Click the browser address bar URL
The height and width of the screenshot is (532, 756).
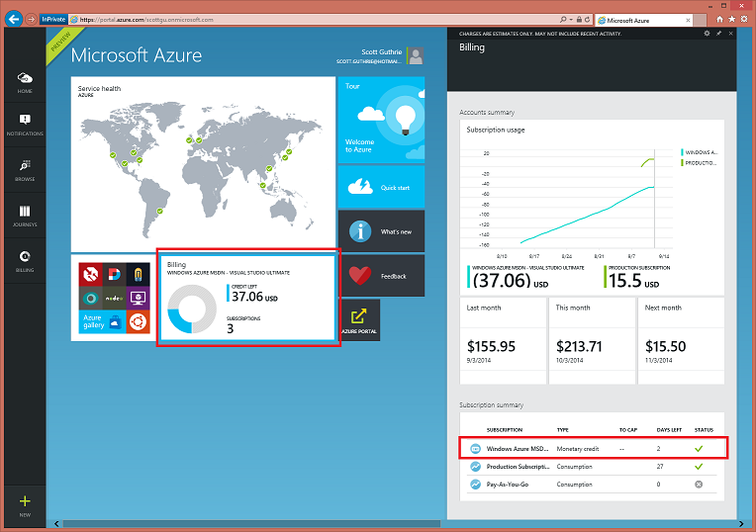click(x=146, y=20)
